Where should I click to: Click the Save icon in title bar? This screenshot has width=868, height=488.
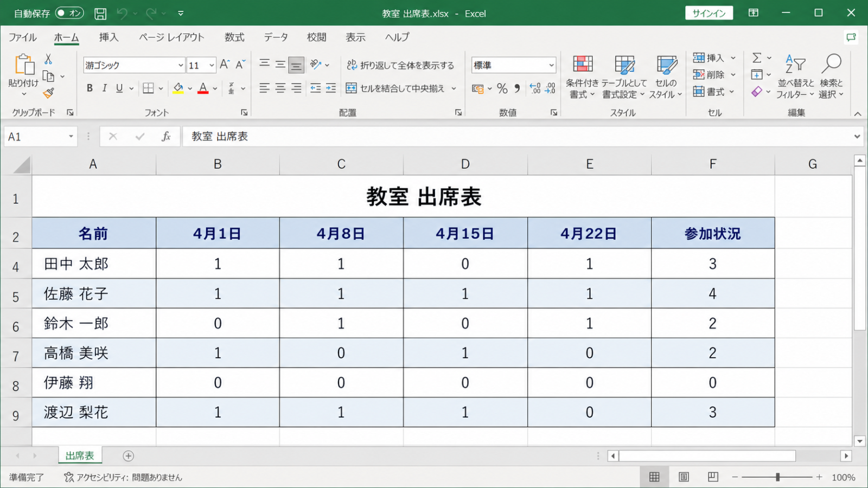coord(100,14)
